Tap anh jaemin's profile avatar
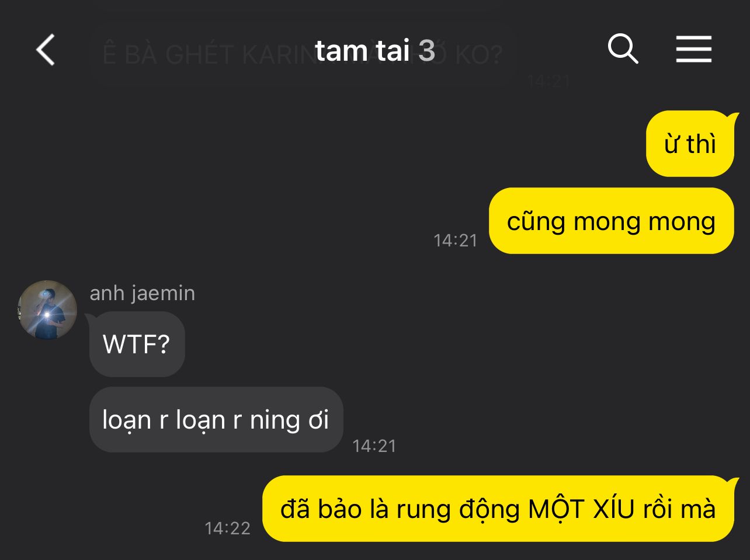This screenshot has width=750, height=560. tap(48, 309)
